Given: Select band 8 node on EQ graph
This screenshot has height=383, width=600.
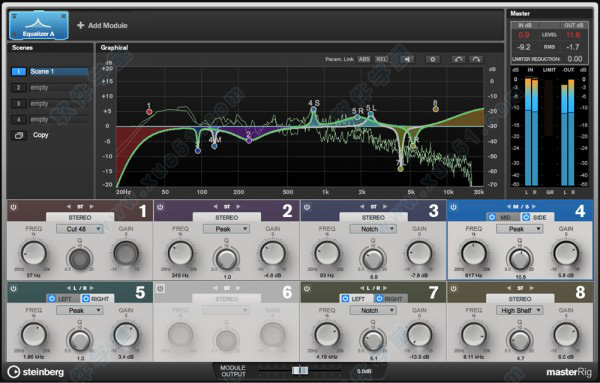Looking at the screenshot, I should pos(435,109).
